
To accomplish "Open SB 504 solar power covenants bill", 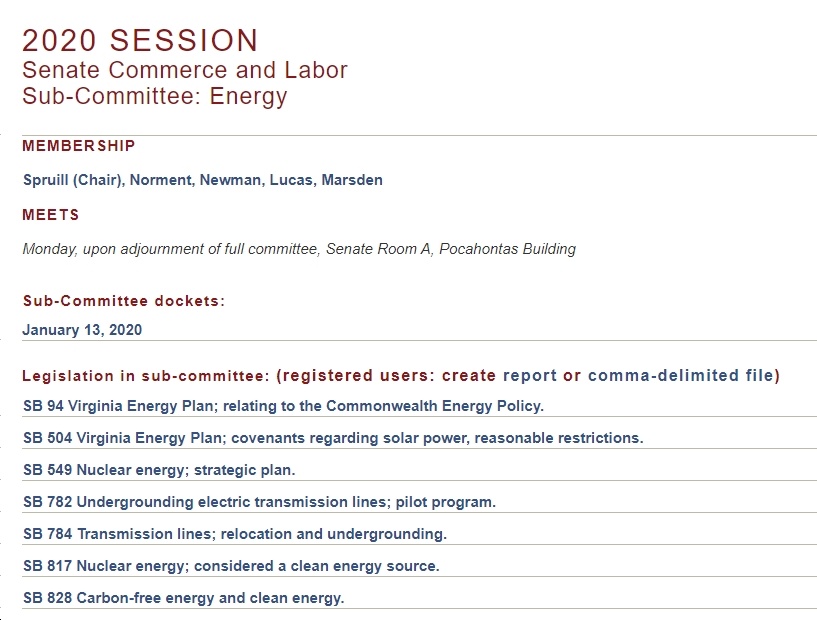I will (333, 438).
